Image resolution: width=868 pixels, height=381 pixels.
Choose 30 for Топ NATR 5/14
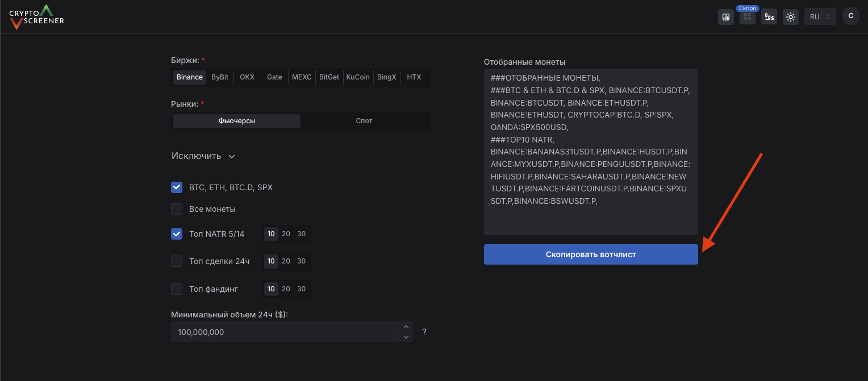(x=302, y=234)
